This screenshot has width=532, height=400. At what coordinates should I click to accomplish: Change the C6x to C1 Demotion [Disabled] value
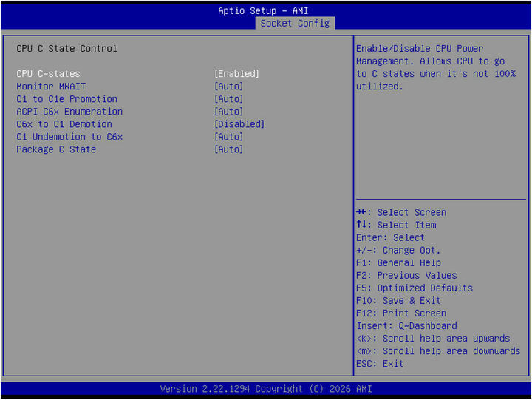coord(239,124)
